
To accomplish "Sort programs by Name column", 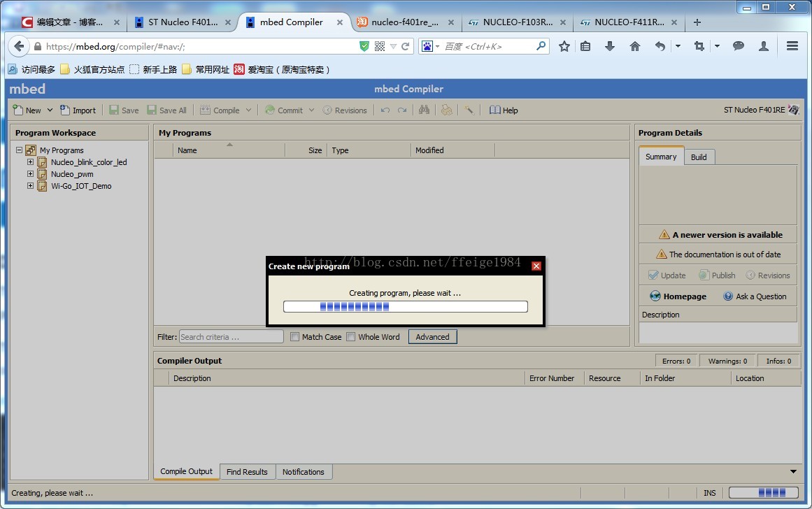I will tap(229, 150).
